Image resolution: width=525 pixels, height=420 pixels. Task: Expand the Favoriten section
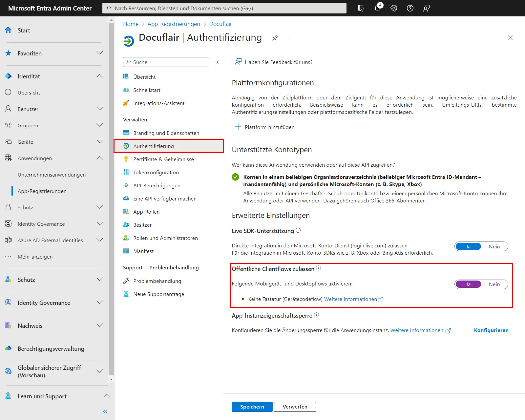coord(100,53)
